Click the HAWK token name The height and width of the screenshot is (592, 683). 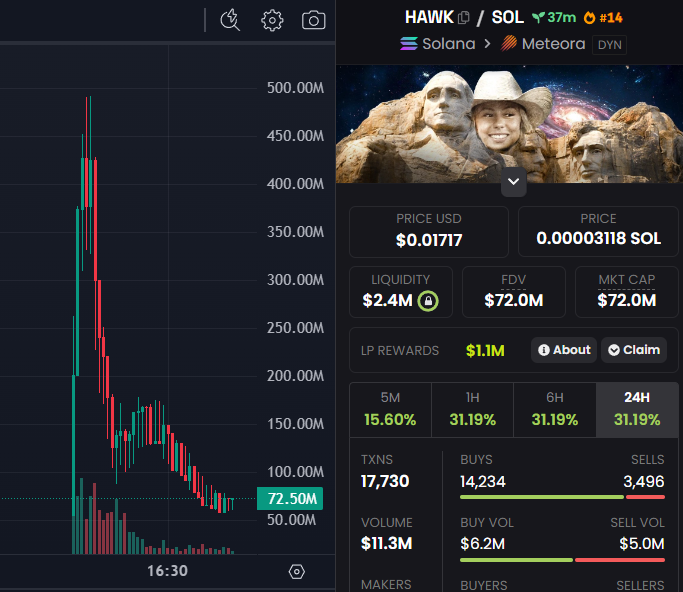click(429, 17)
